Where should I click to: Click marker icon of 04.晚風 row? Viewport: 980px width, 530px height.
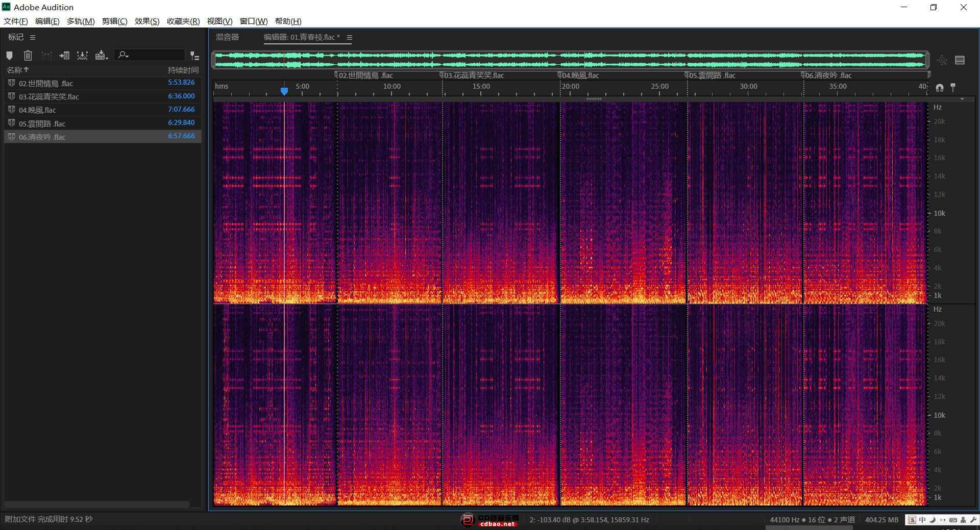(x=11, y=110)
